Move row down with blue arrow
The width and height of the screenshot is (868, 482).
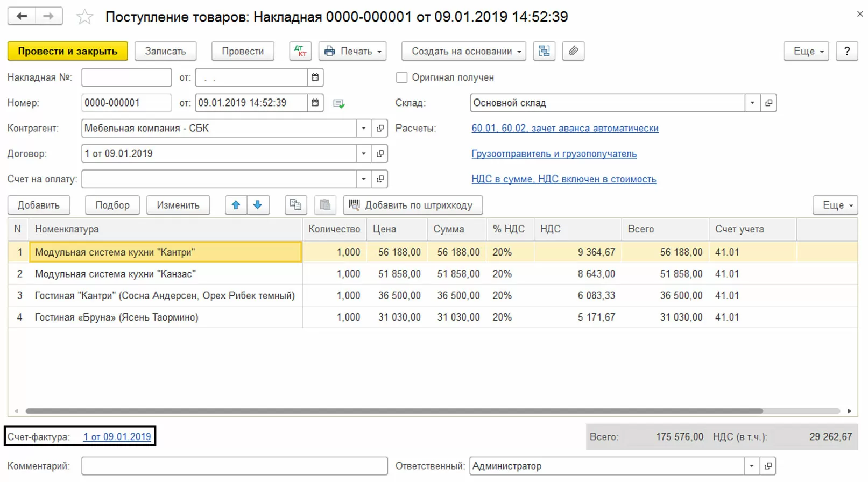258,205
